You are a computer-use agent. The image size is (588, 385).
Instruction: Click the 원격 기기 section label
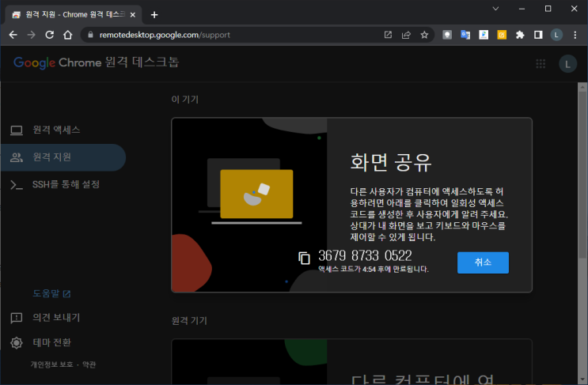pos(189,321)
